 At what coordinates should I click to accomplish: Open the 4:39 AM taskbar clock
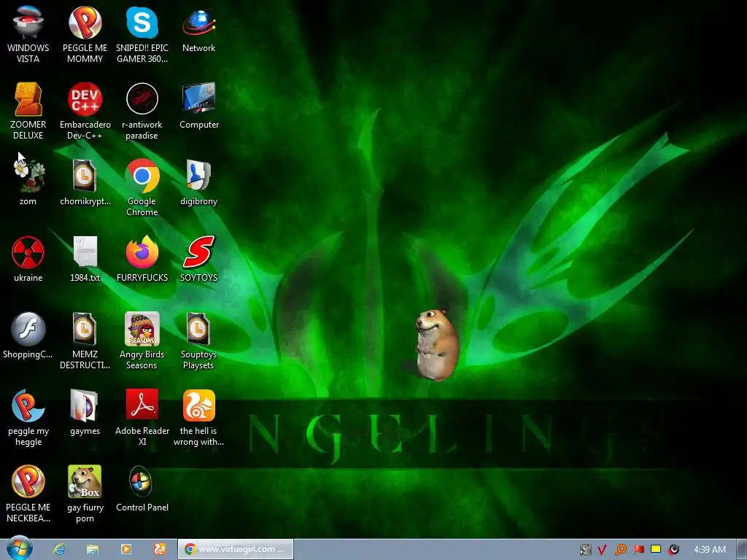[x=709, y=550]
